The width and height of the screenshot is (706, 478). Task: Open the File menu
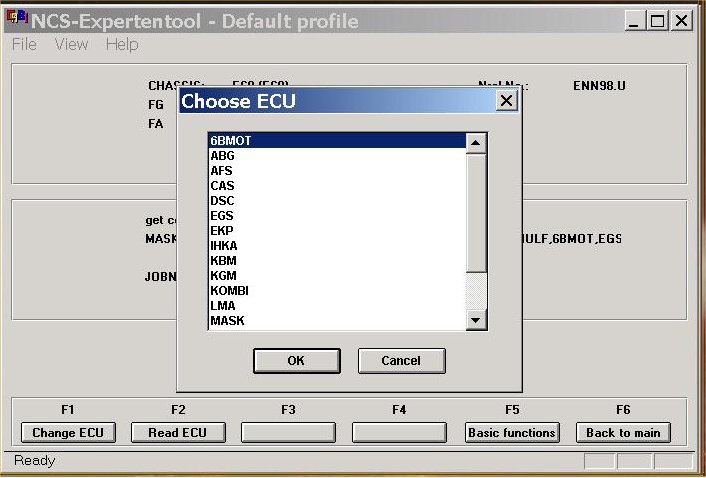tap(24, 45)
